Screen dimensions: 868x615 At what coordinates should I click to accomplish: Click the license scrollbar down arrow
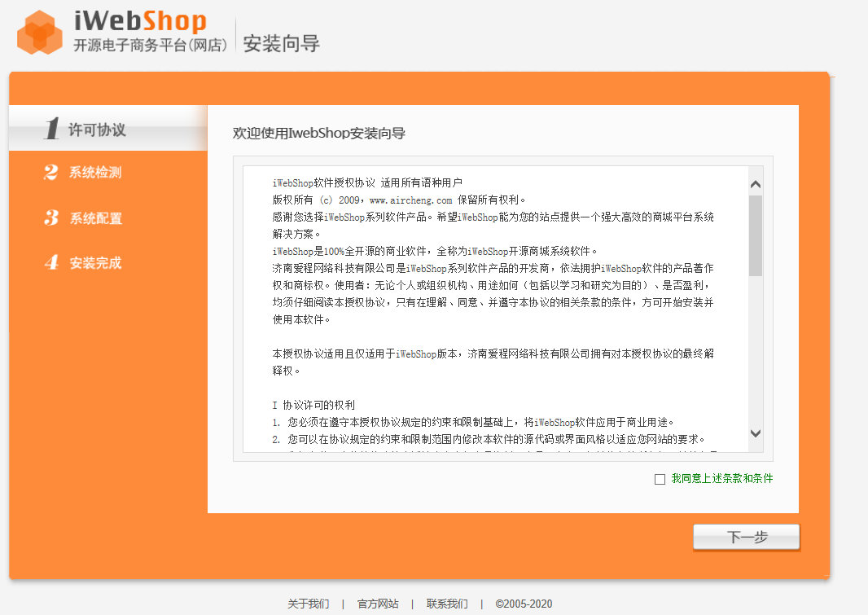tap(755, 433)
